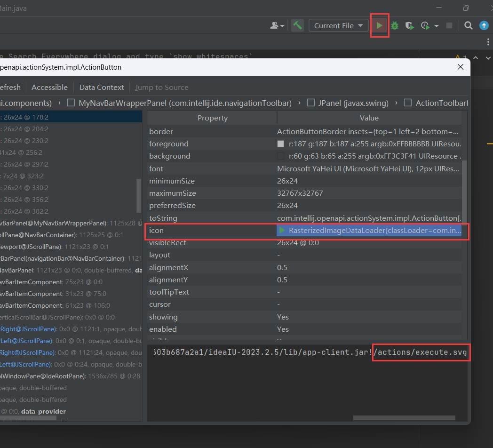Select the icon RasterizedImageDataLoader value
This screenshot has width=493, height=448.
(369, 230)
